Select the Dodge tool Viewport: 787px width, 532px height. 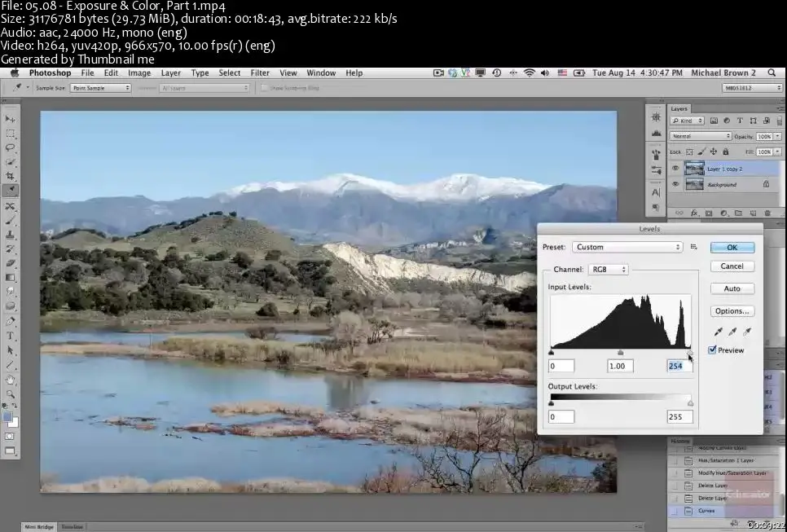pyautogui.click(x=10, y=306)
